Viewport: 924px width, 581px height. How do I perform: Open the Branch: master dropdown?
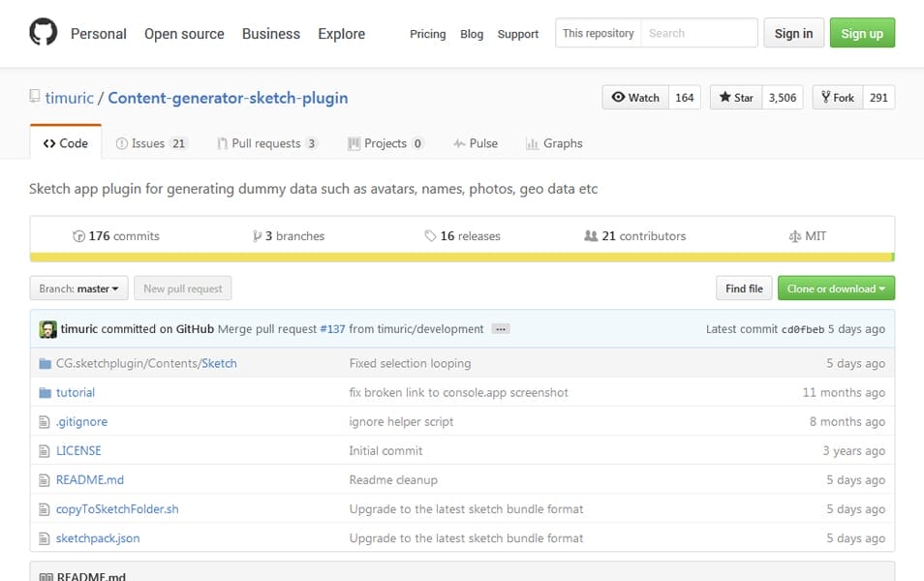pyautogui.click(x=78, y=289)
